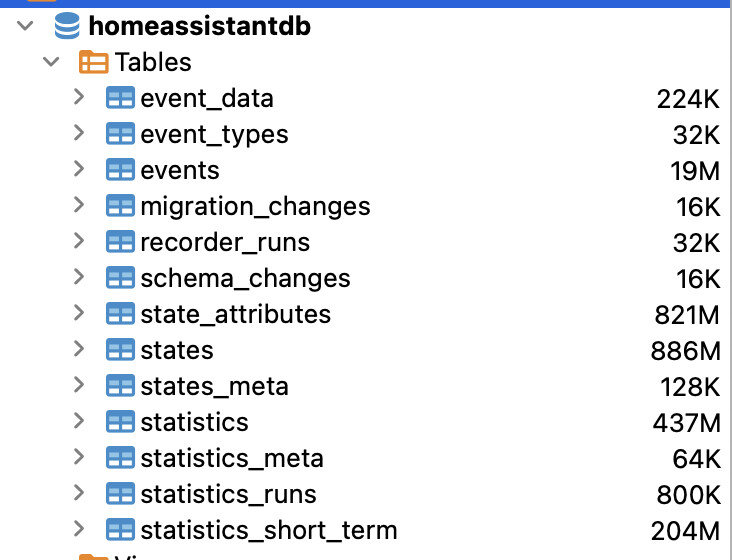
Task: Select the states_meta table
Action: tap(214, 386)
